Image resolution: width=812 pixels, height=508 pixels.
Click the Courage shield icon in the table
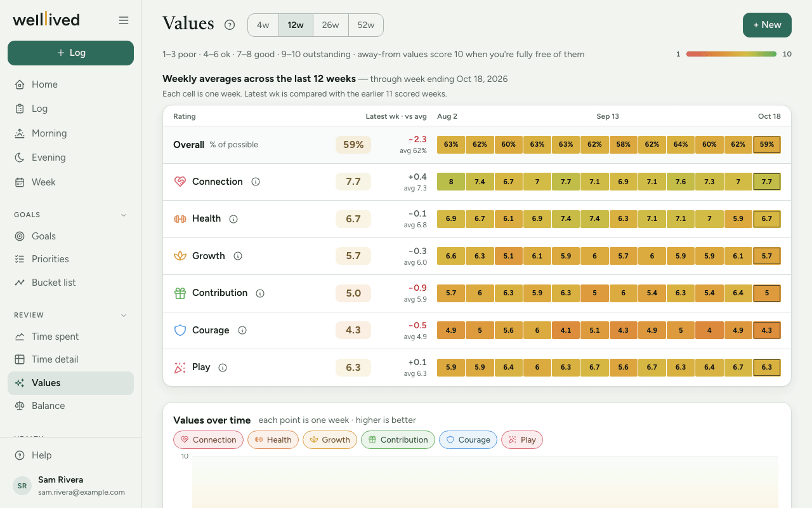180,330
